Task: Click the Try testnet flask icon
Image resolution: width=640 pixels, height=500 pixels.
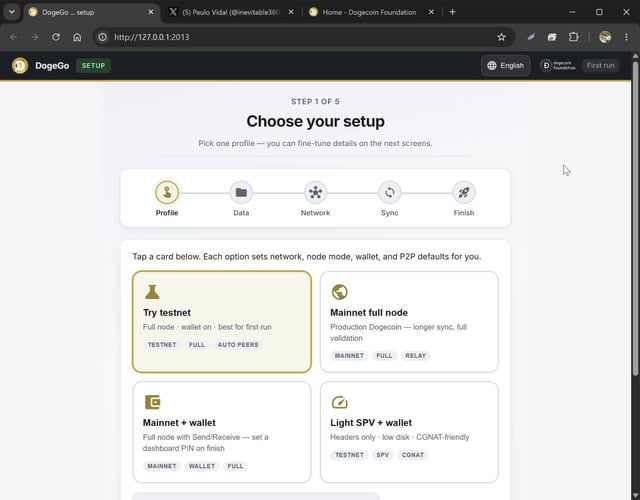Action: click(152, 292)
